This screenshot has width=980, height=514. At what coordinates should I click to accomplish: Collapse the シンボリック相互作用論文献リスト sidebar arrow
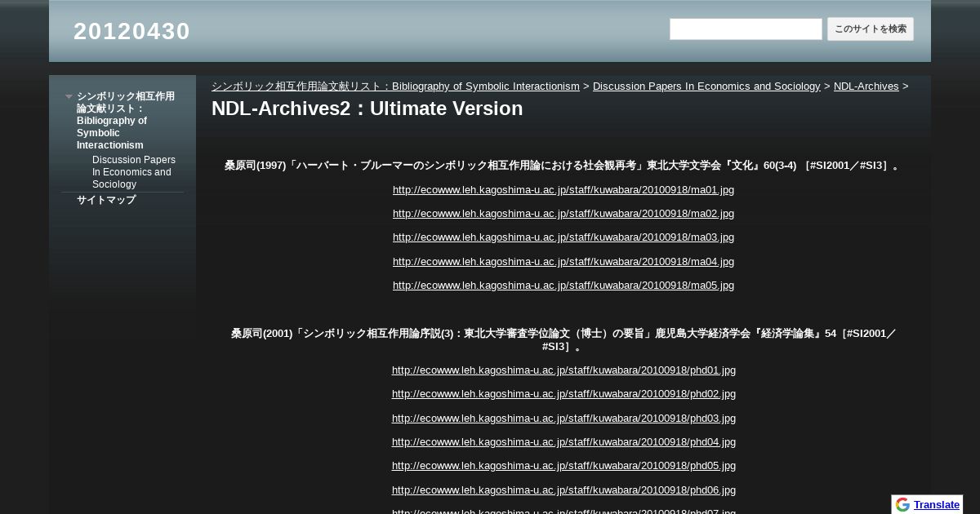(69, 96)
